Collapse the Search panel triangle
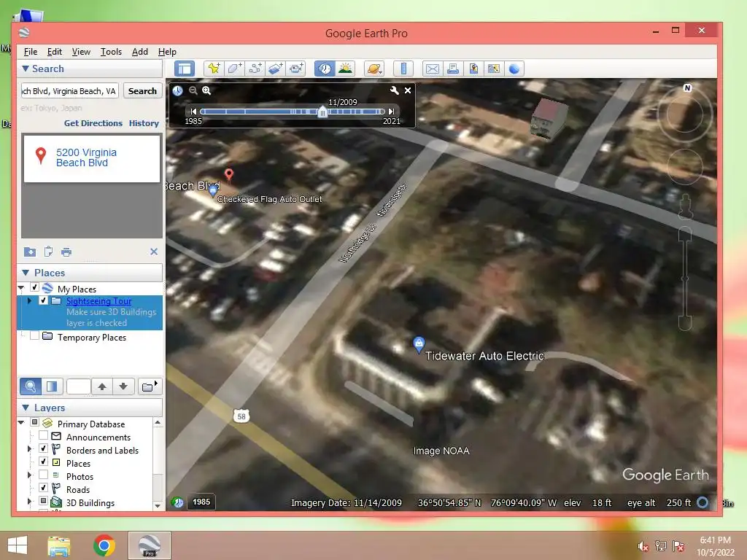The image size is (747, 560). [x=26, y=69]
